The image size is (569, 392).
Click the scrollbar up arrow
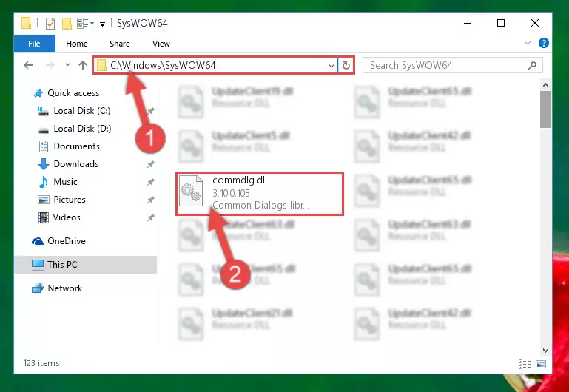point(545,86)
